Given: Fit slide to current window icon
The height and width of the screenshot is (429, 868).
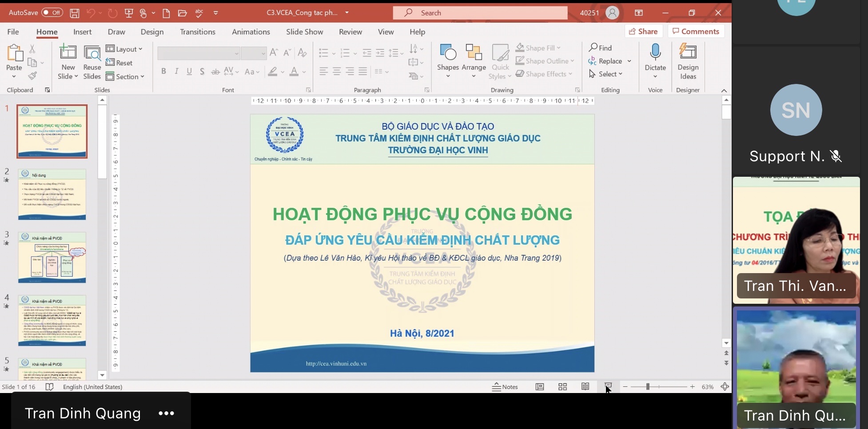Looking at the screenshot, I should (725, 387).
